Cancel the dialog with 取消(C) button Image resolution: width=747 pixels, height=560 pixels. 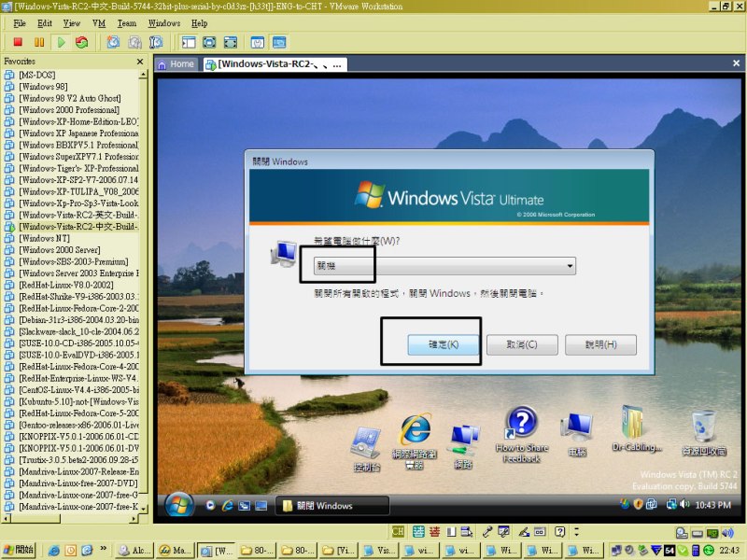tap(522, 344)
